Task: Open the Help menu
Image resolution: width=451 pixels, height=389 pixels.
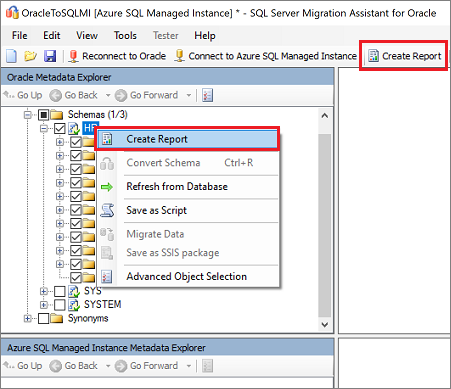Action: (205, 35)
